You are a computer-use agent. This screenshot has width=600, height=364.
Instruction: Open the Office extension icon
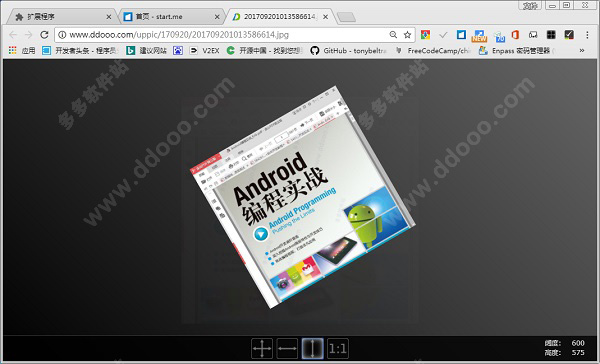pos(515,35)
